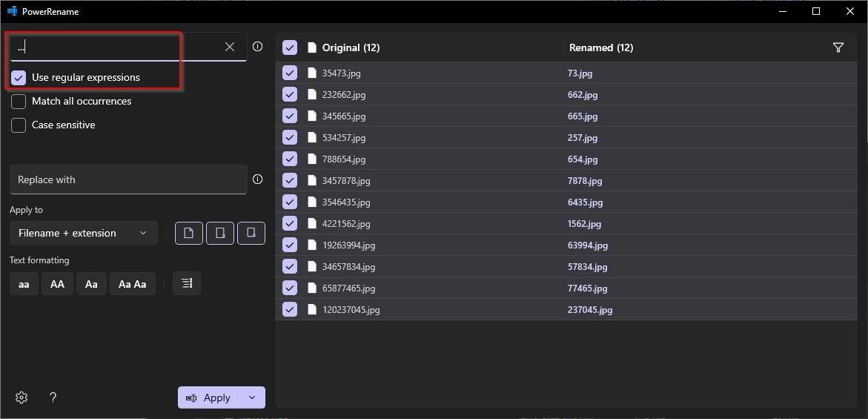Screen dimensions: 868x419
Task: Expand the Filename + extension dropdown
Action: coord(83,233)
